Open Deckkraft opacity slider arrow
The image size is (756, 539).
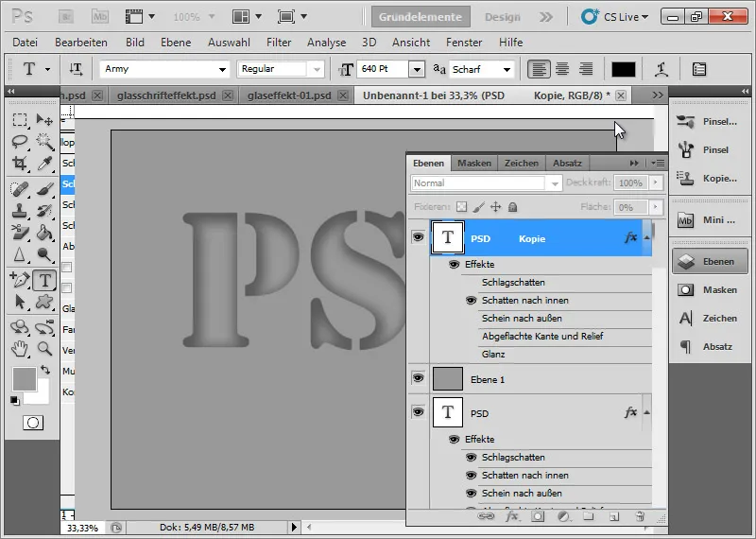click(x=655, y=183)
